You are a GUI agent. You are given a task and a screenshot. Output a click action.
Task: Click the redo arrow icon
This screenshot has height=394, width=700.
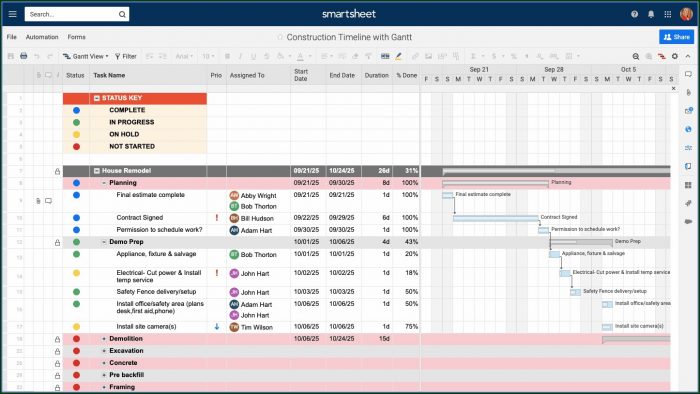pyautogui.click(x=50, y=56)
